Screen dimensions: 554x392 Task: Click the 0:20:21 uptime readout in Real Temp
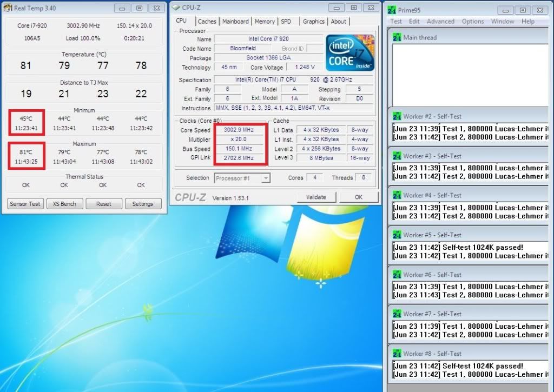click(134, 38)
